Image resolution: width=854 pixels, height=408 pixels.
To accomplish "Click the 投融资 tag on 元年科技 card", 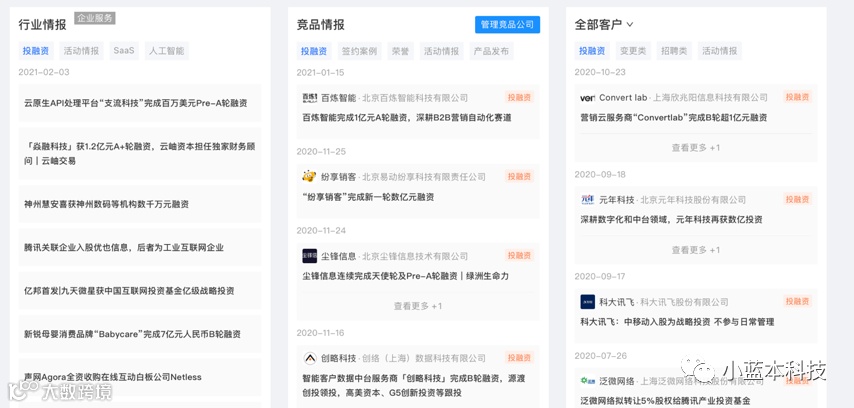I will (x=797, y=199).
